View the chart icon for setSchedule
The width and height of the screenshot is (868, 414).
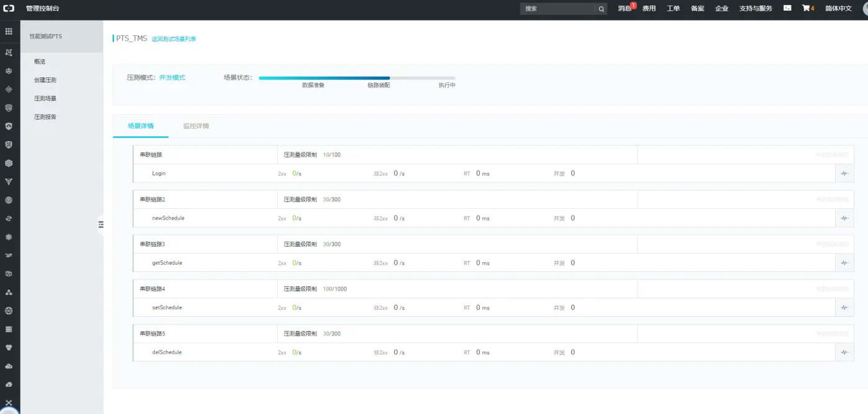844,307
